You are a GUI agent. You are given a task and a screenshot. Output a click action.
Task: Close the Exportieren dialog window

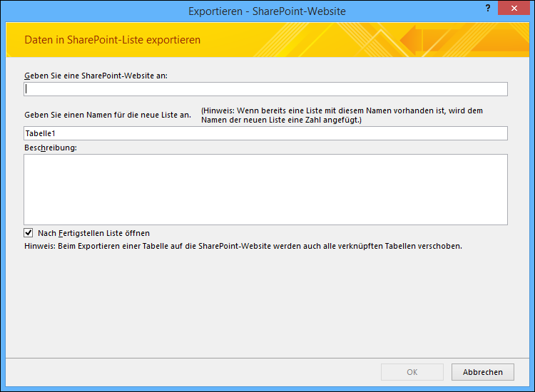tap(514, 8)
